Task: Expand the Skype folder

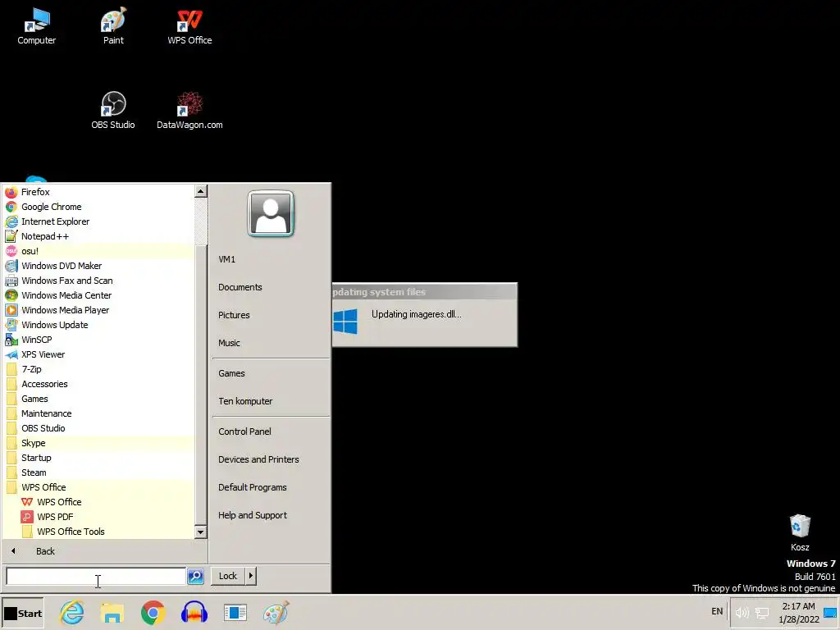Action: (33, 443)
